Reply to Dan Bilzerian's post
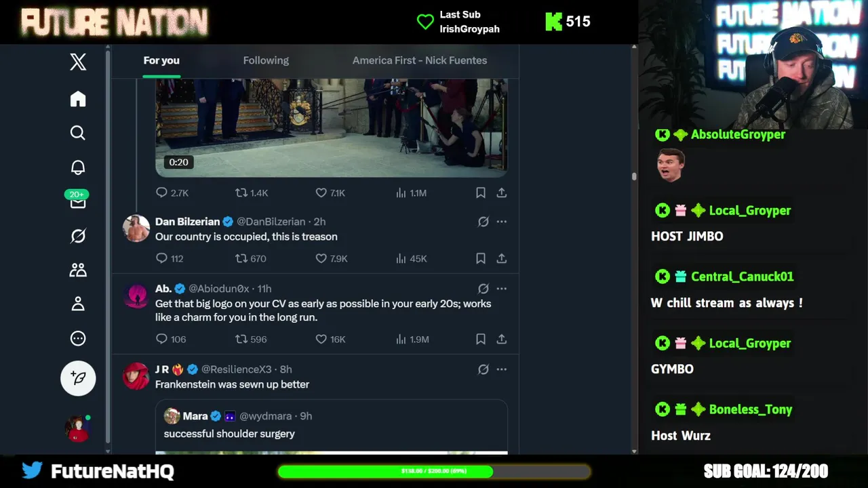The width and height of the screenshot is (868, 488). (x=170, y=258)
